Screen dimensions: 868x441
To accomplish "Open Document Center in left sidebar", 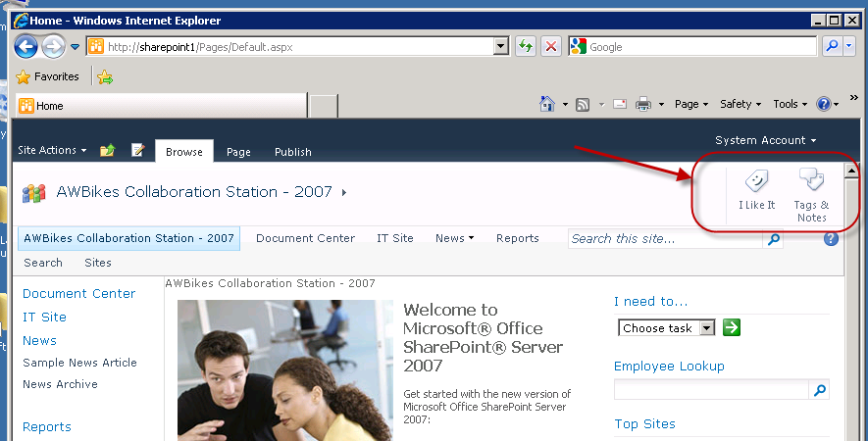I will coord(79,294).
